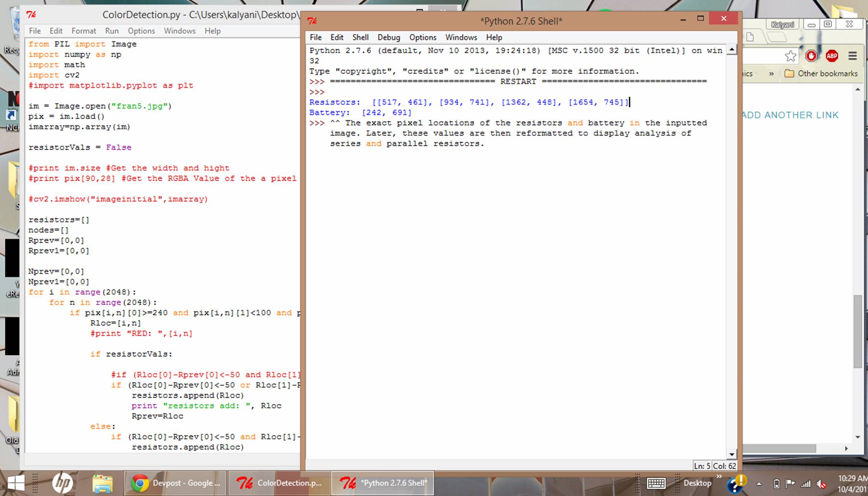Open the Adblock Plus (ABP) extension icon
868x496 pixels.
[x=832, y=56]
